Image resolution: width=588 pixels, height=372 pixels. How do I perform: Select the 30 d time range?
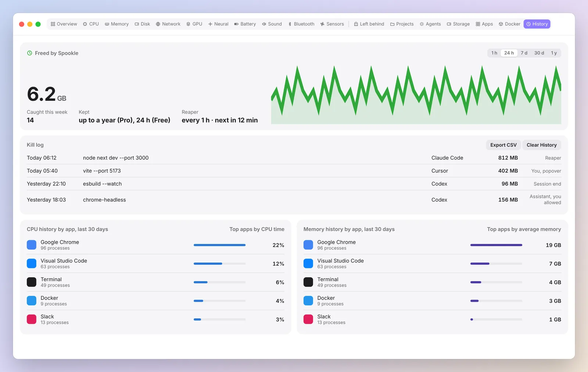(539, 53)
